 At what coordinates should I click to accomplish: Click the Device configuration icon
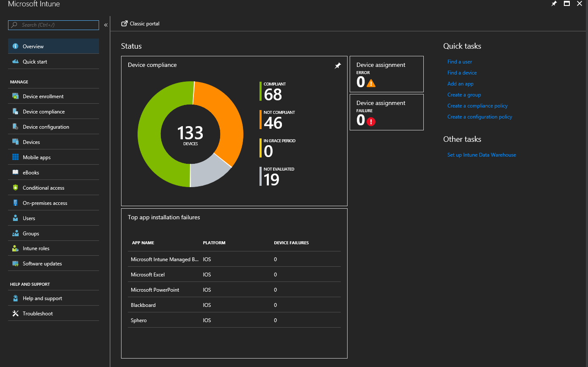(15, 127)
